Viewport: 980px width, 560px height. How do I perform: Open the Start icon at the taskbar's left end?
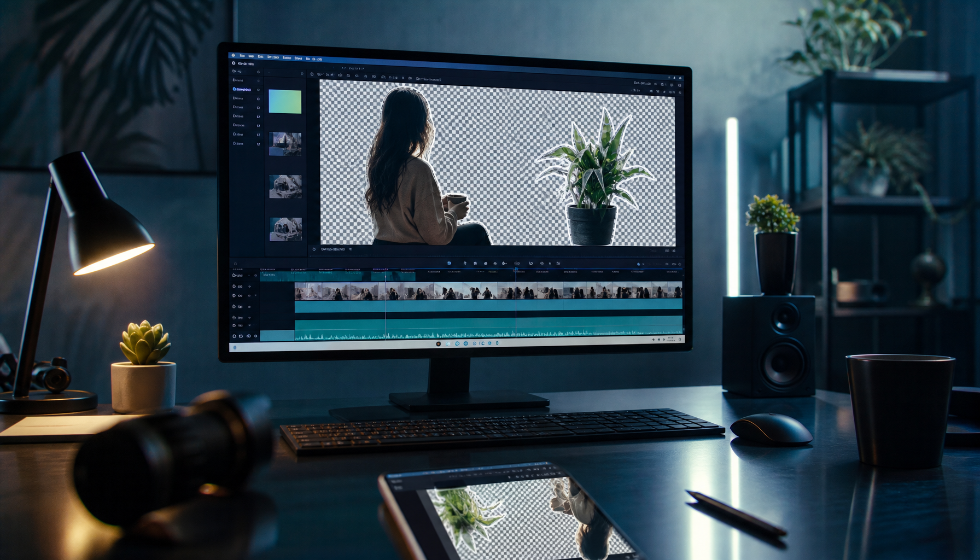235,347
